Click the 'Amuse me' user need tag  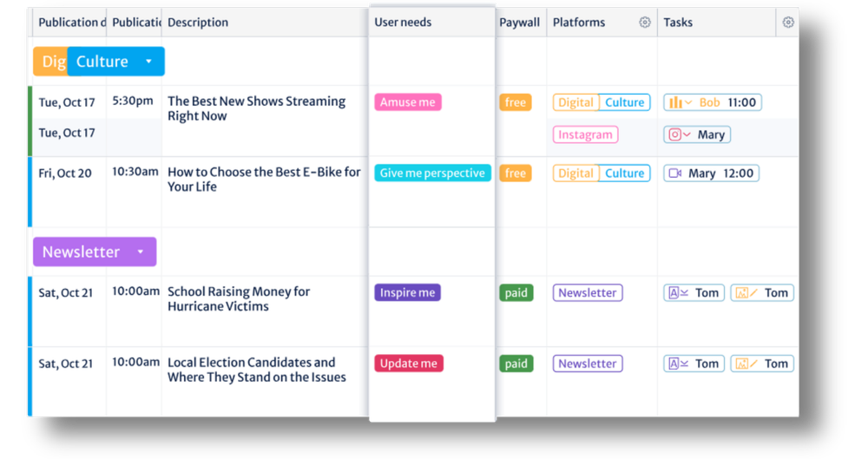coord(408,102)
